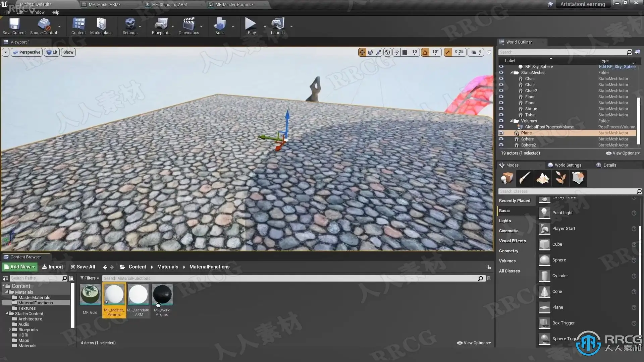Viewport: 644px width, 362px height.
Task: Toggle rotation snapping in the viewport
Action: (x=425, y=52)
